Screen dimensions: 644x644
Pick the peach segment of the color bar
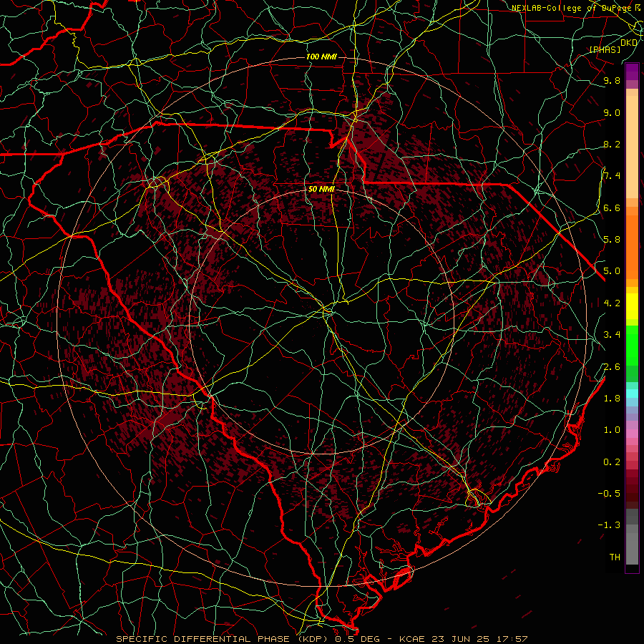pos(632,147)
